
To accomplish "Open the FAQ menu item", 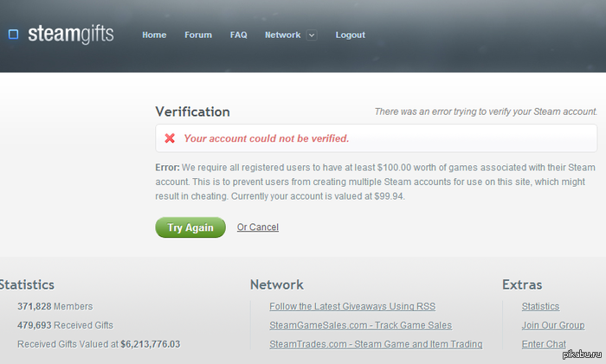I will pyautogui.click(x=238, y=35).
